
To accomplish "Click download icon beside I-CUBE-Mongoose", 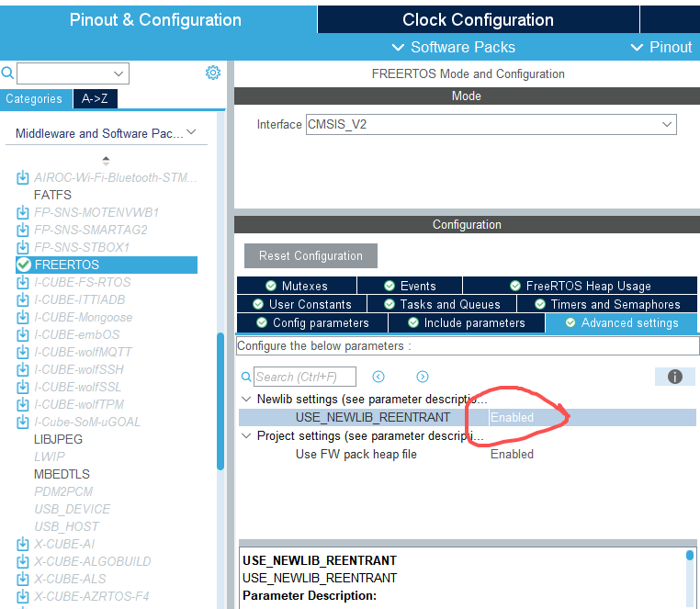I will pos(23,318).
